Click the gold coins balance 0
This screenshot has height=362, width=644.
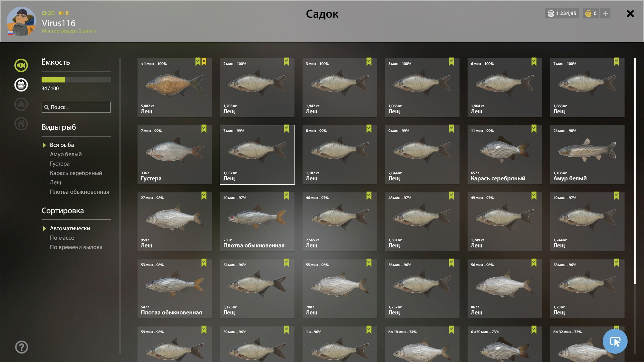[591, 13]
